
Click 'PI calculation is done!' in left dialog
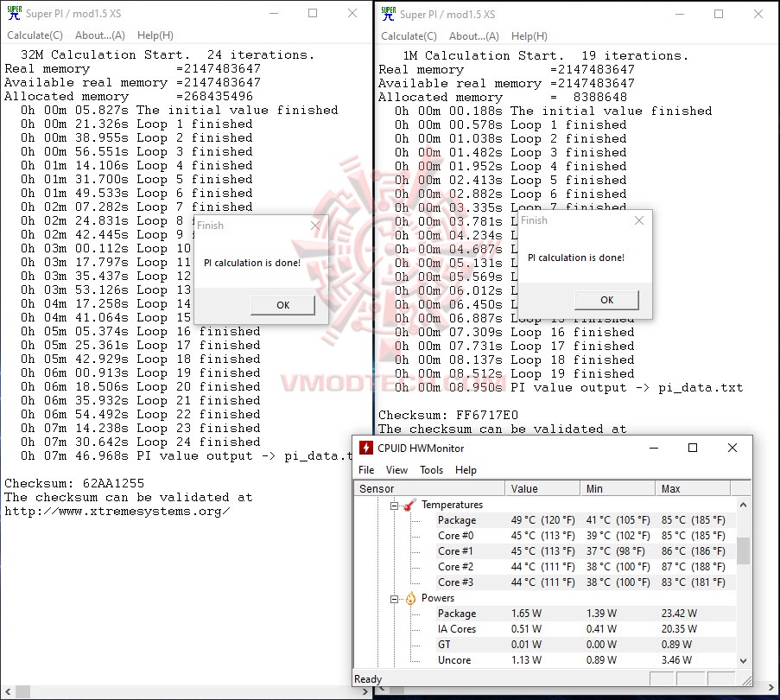252,263
